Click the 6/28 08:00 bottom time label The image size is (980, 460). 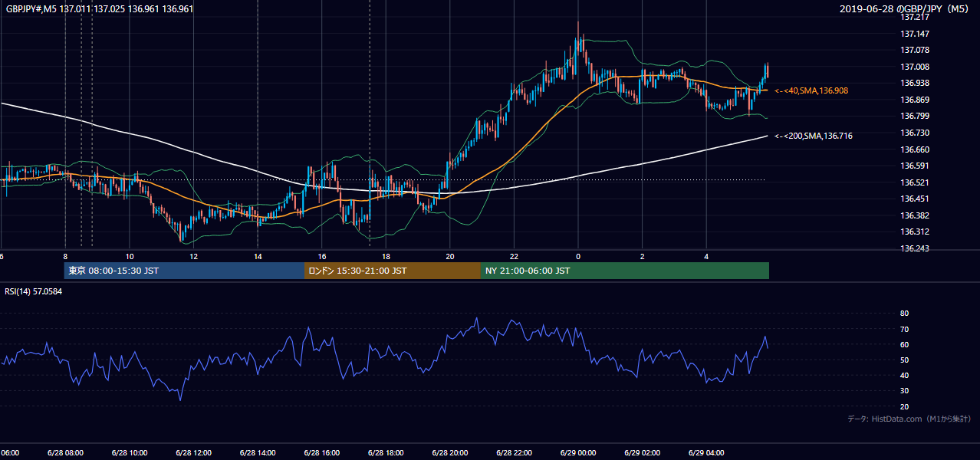pyautogui.click(x=65, y=453)
